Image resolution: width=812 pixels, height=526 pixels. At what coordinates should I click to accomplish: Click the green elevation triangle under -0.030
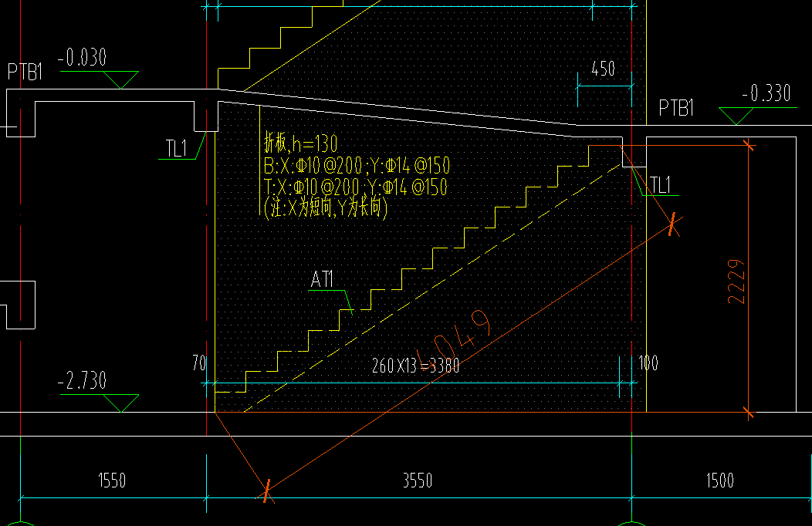[120, 79]
